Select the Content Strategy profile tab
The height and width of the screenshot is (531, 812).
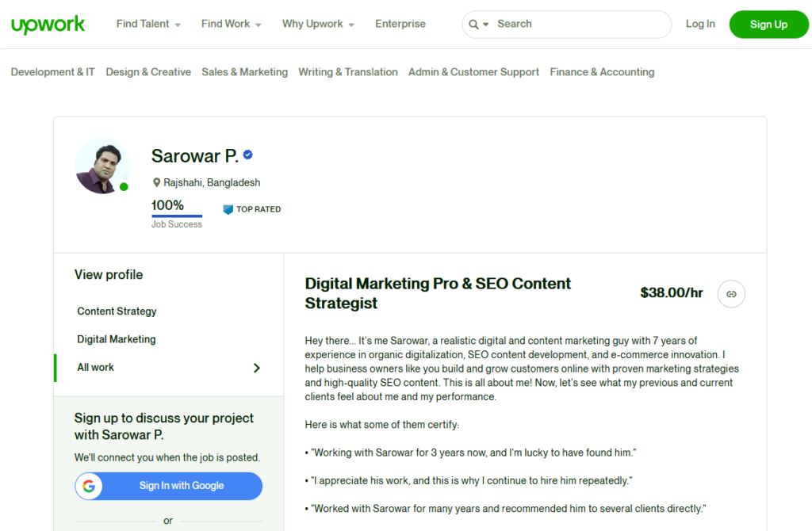point(117,311)
